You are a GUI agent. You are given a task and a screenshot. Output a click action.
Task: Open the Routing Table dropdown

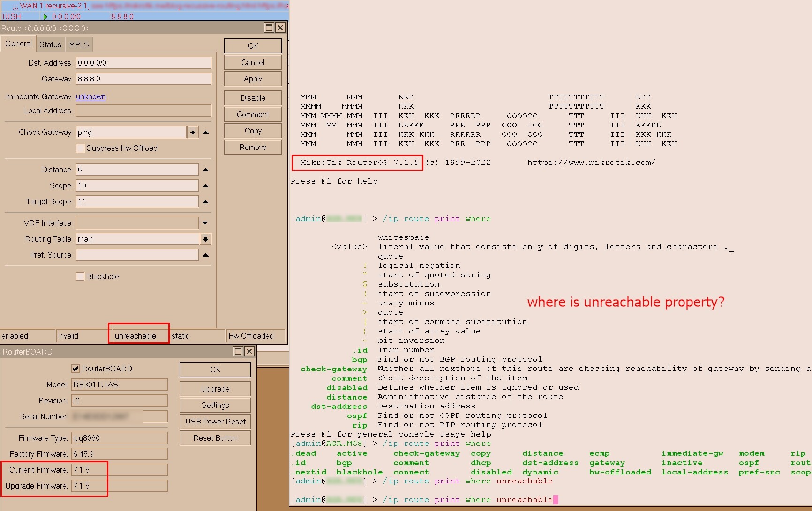(x=205, y=239)
